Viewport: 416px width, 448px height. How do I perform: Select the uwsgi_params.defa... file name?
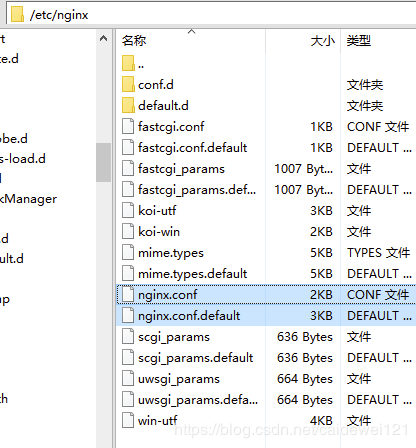click(198, 400)
